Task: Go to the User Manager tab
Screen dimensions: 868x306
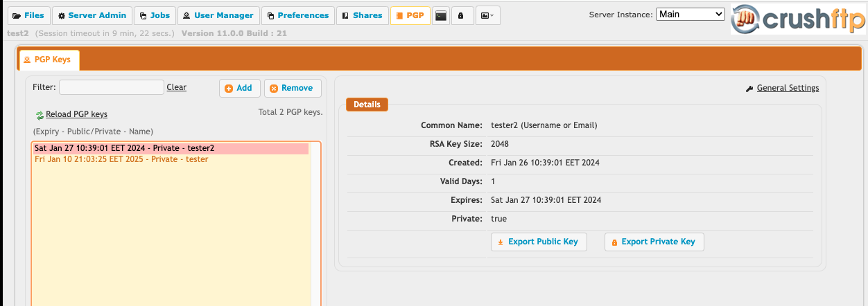Action: pyautogui.click(x=218, y=15)
